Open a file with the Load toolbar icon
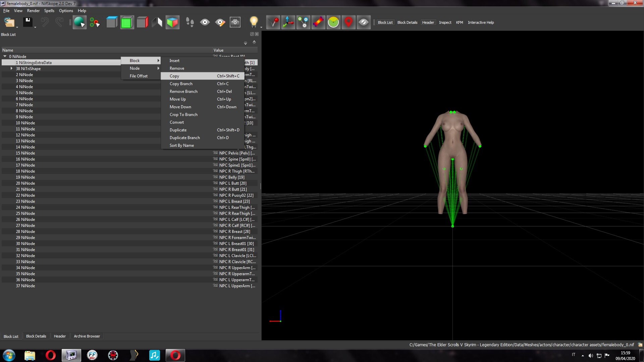 (9, 22)
